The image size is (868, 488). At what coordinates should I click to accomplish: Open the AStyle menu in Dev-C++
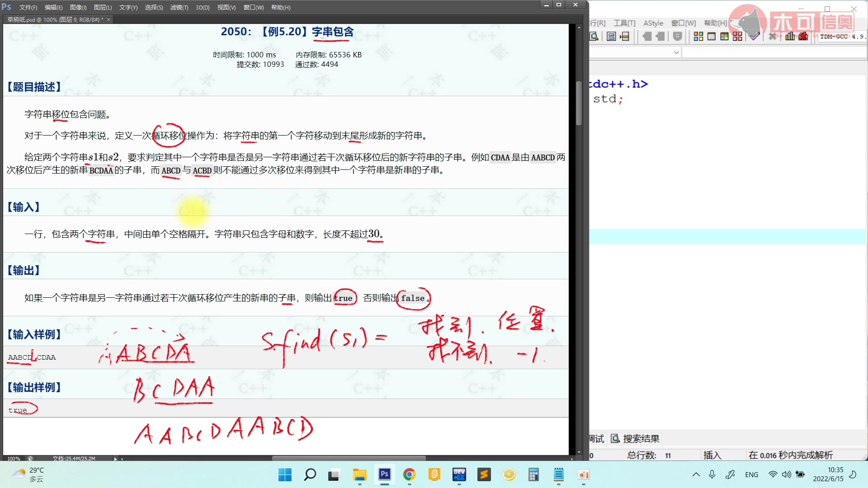653,23
